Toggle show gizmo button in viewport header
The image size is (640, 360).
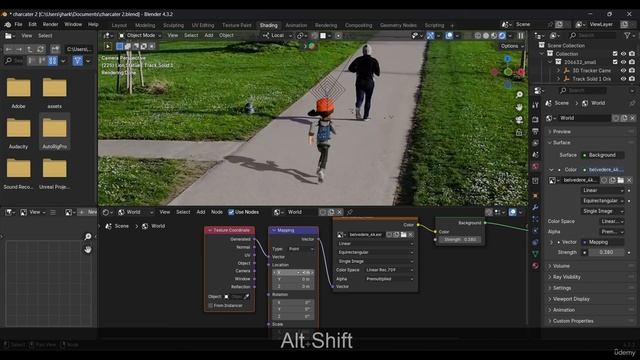(x=430, y=36)
